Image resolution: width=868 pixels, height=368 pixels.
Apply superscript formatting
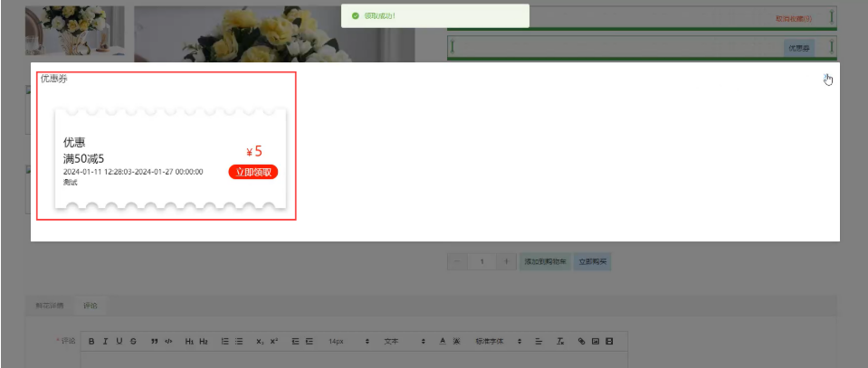(x=274, y=342)
